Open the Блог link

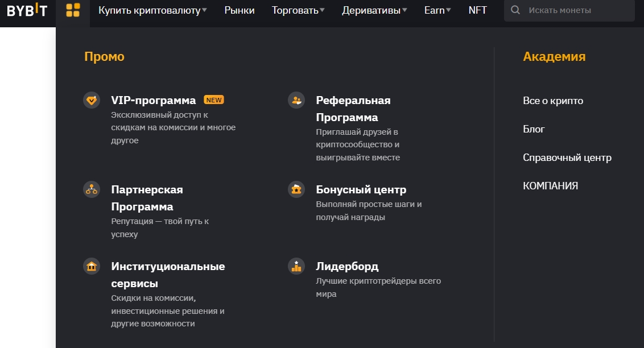coord(534,129)
